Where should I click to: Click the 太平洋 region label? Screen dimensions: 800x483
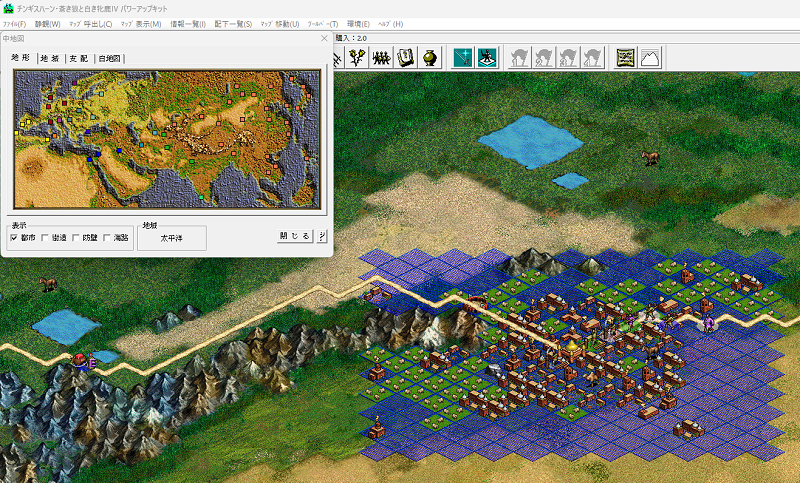[x=171, y=238]
